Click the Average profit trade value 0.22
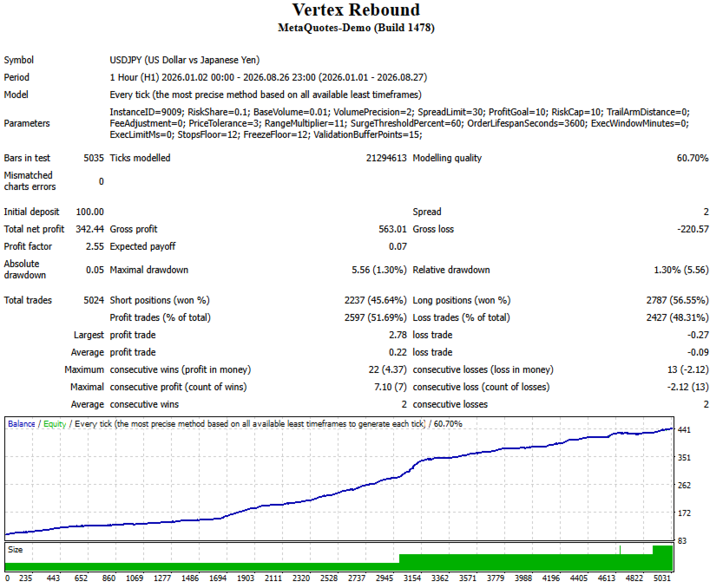Image resolution: width=723 pixels, height=588 pixels. tap(398, 352)
